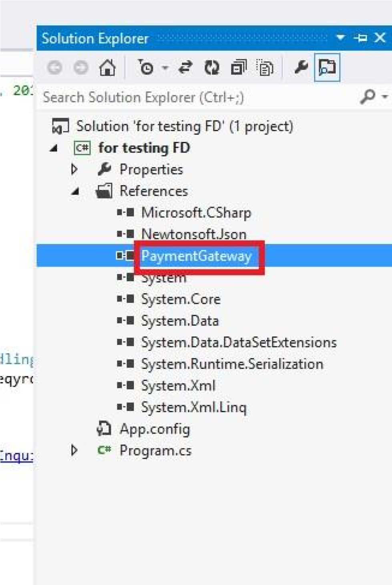Click the Pending Changes Filter clock icon
Viewport: 392px width, 585px height.
tap(146, 68)
